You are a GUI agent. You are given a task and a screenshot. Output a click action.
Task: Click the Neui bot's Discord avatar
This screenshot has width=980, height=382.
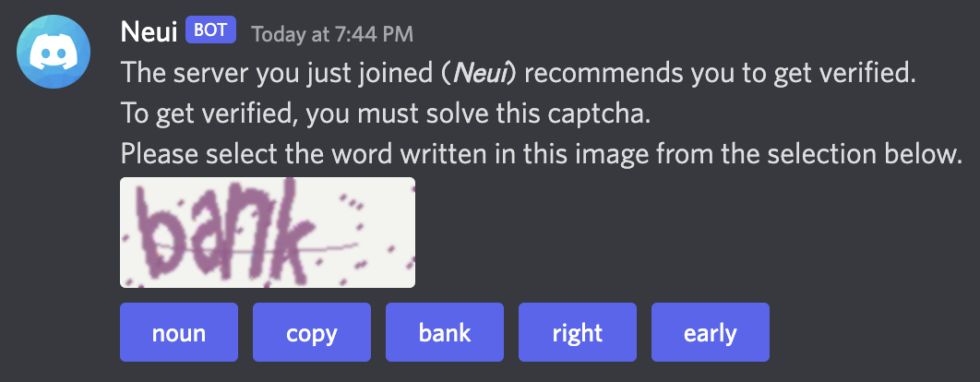click(54, 52)
